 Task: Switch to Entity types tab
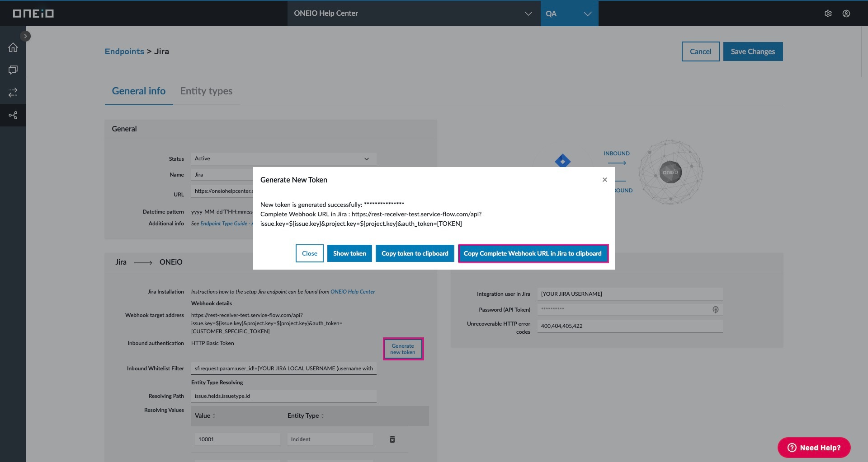(206, 91)
